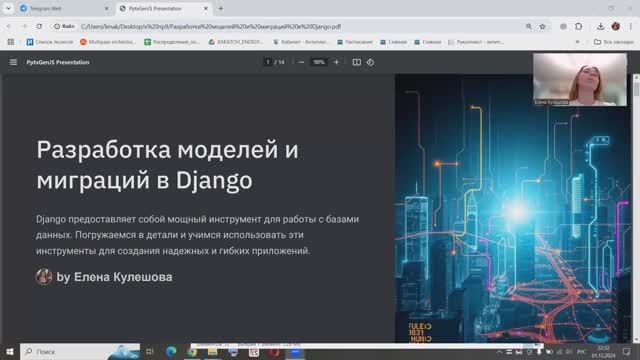Open the Windows Start menu
The width and height of the screenshot is (640, 360).
pos(10,351)
